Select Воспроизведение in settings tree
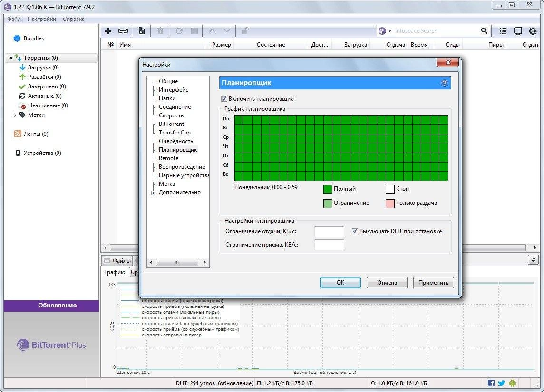 (x=182, y=167)
